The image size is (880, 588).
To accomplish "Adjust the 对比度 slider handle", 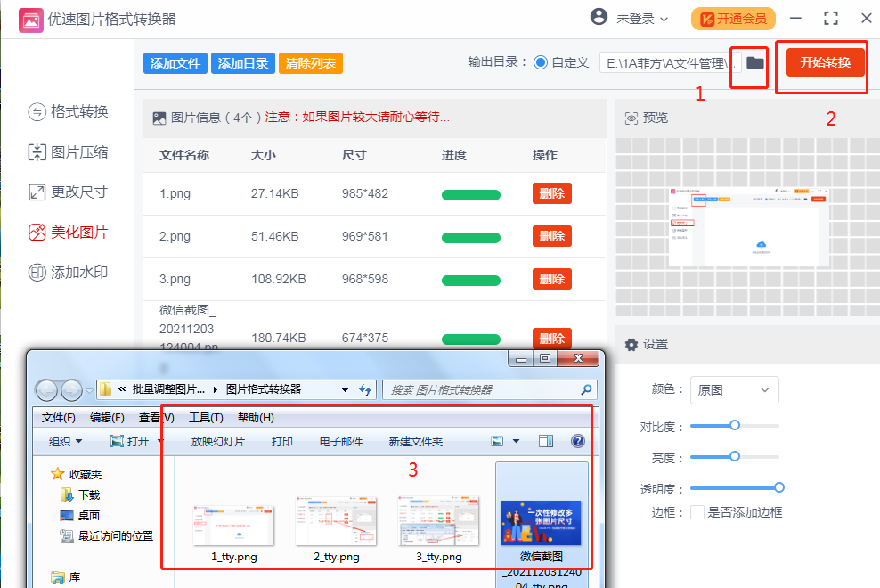I will click(735, 425).
